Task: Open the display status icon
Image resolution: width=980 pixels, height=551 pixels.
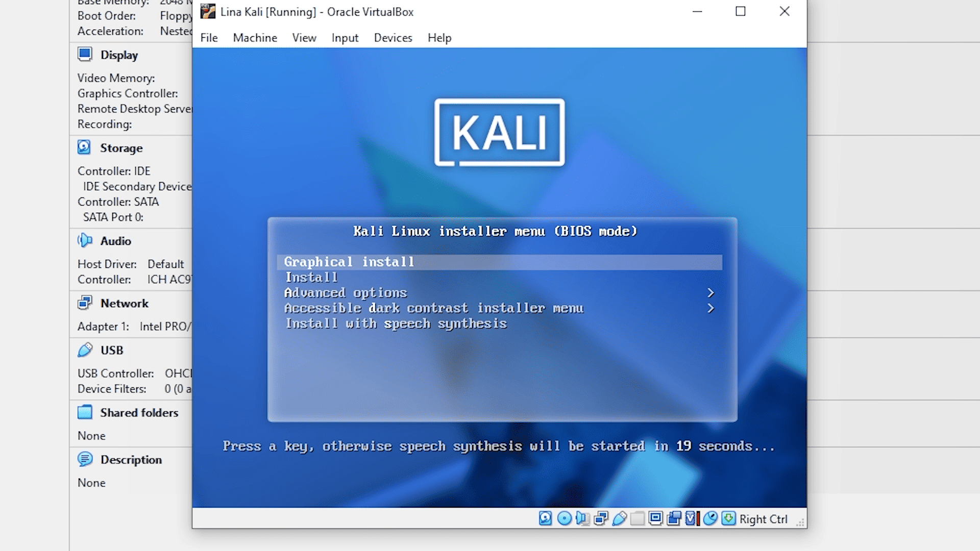Action: pyautogui.click(x=655, y=518)
